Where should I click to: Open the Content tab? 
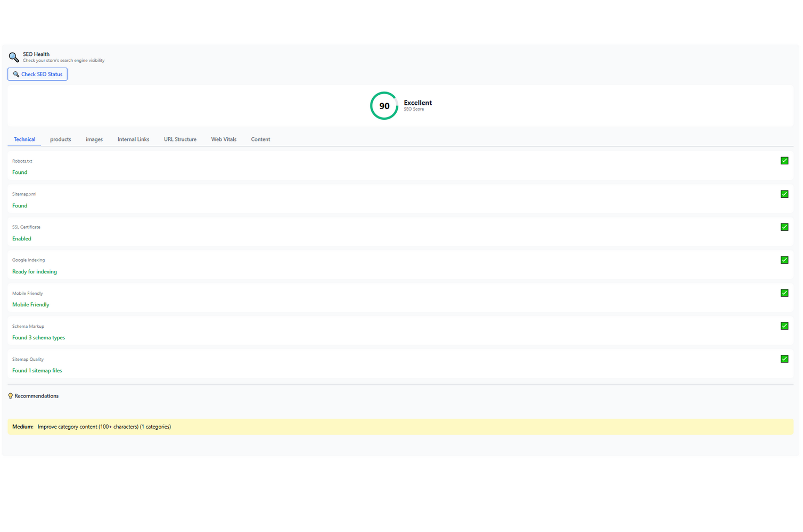[260, 139]
